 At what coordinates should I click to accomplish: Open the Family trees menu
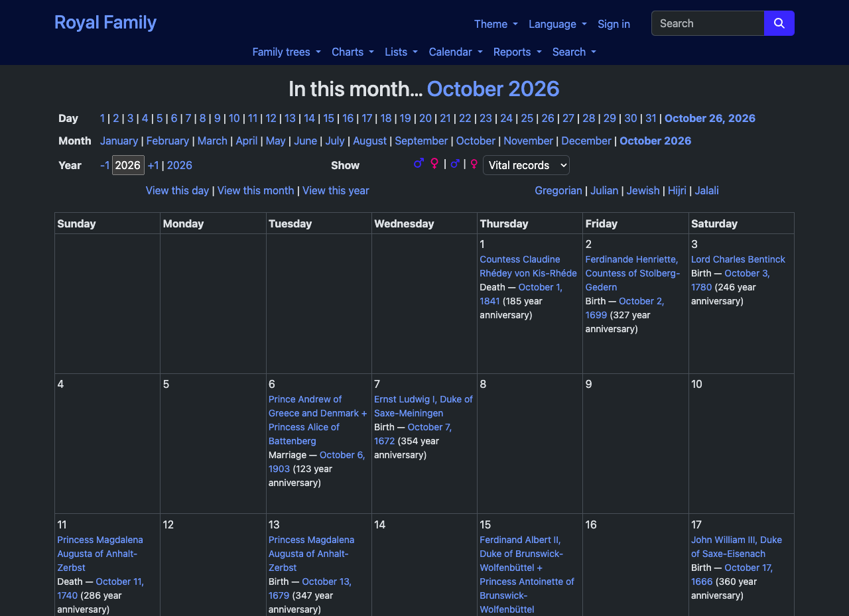[x=287, y=52]
